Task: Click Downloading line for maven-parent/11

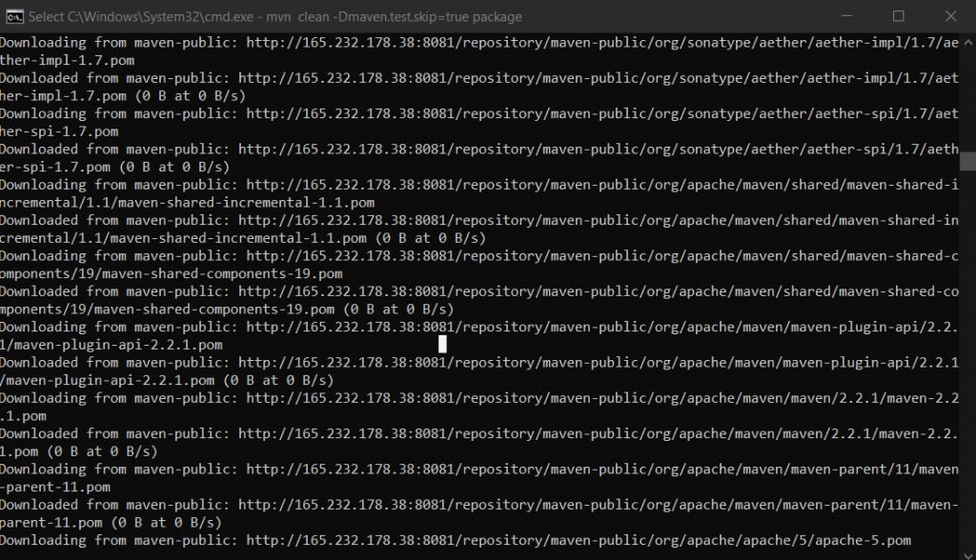Action: (479, 469)
